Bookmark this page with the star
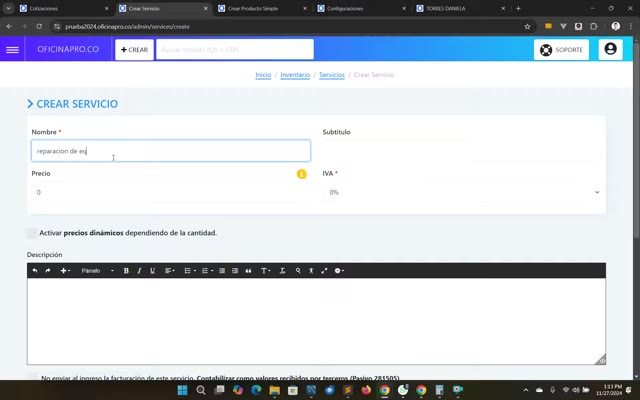 527,27
